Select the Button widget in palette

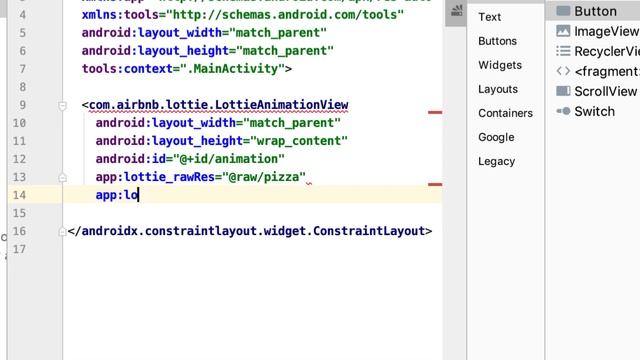tap(593, 11)
